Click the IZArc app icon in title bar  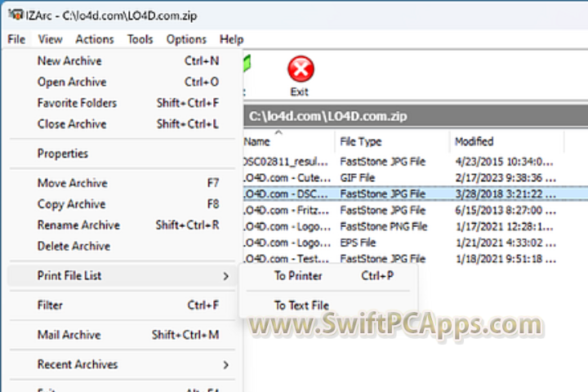point(16,15)
